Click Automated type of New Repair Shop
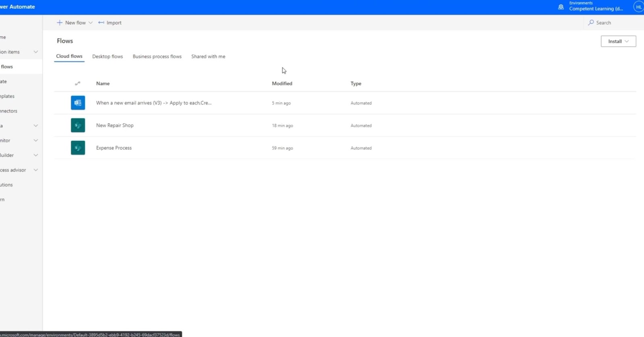644x337 pixels. (361, 126)
